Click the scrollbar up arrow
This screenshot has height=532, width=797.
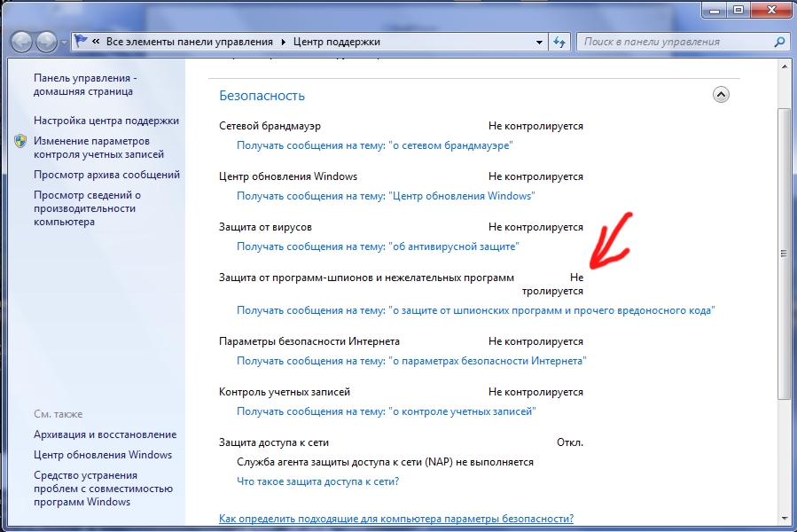click(784, 65)
